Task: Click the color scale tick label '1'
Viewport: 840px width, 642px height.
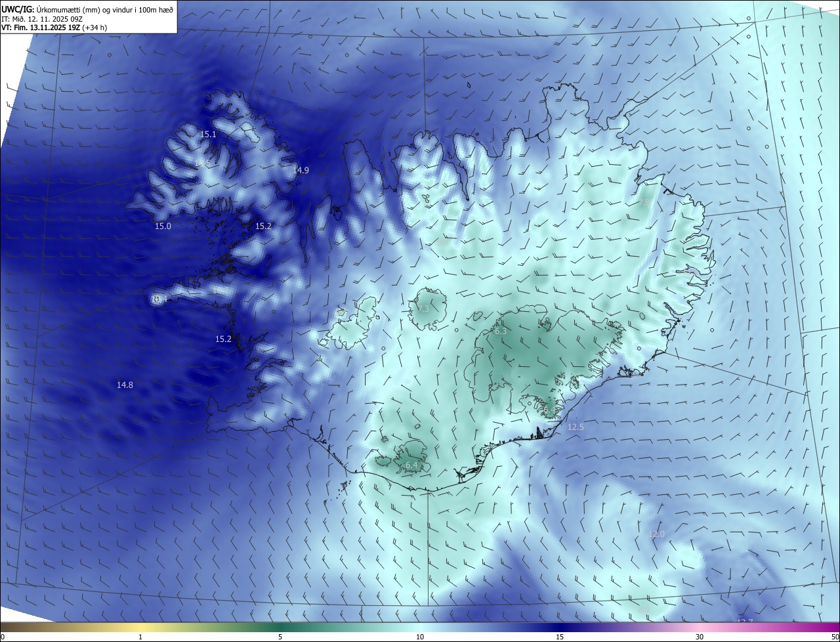Action: coord(140,637)
